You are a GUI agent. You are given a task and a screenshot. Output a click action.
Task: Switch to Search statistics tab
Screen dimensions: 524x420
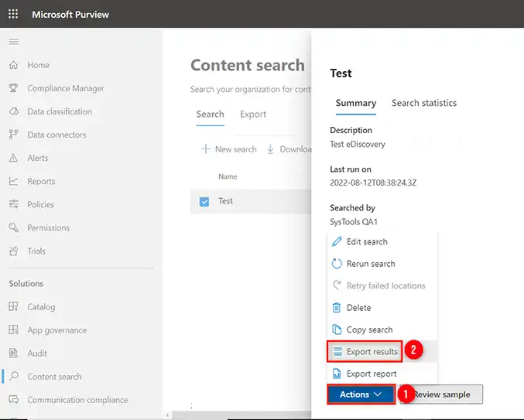tap(423, 103)
